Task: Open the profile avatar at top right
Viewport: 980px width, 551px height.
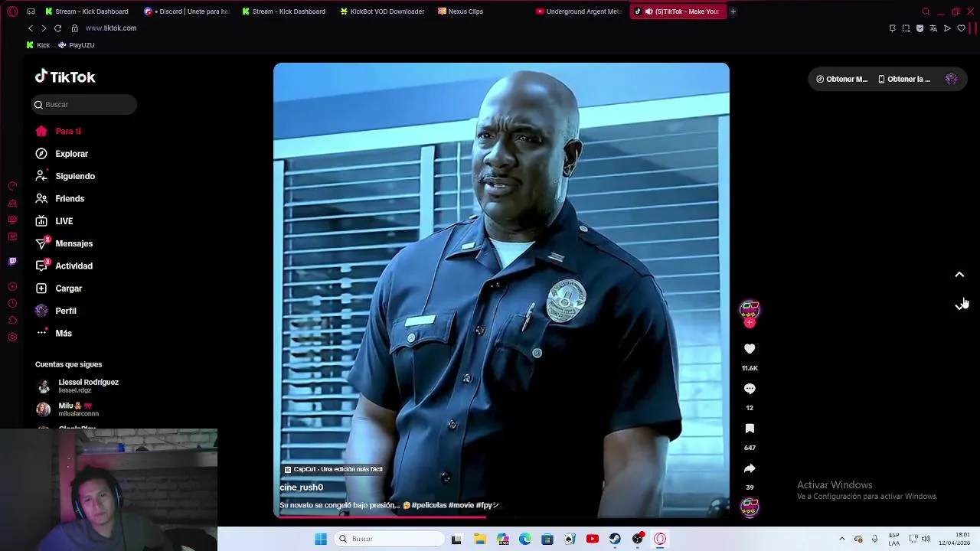Action: click(x=951, y=79)
